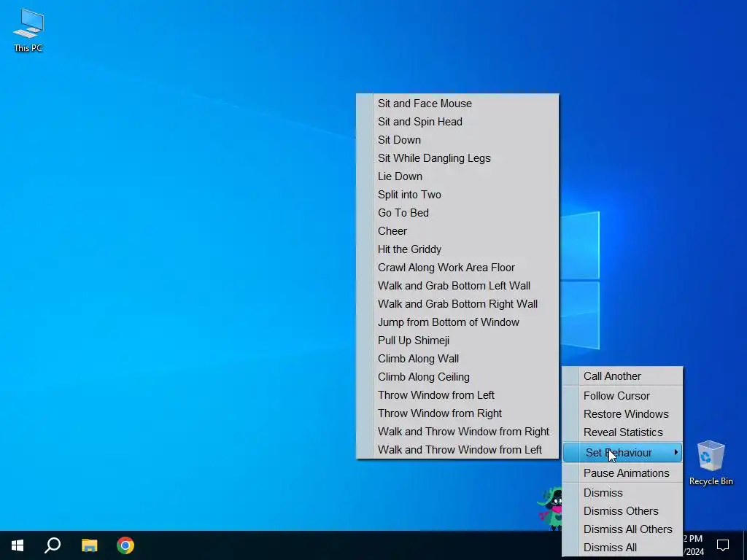Select Reveal Statistics

(x=623, y=432)
